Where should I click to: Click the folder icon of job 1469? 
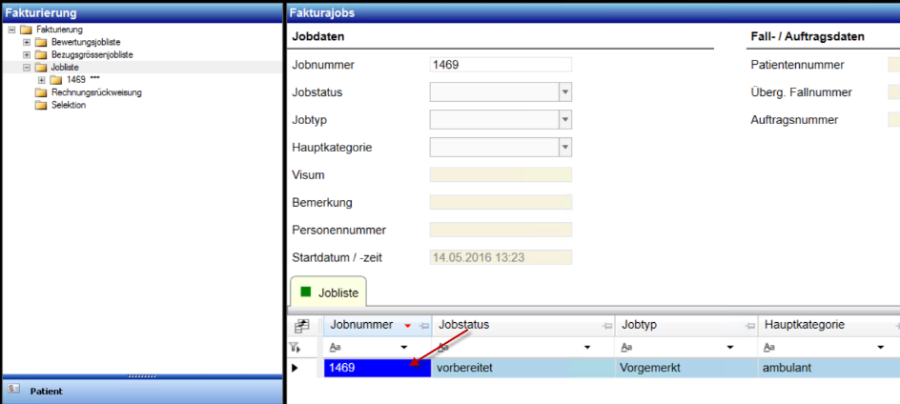tap(55, 80)
